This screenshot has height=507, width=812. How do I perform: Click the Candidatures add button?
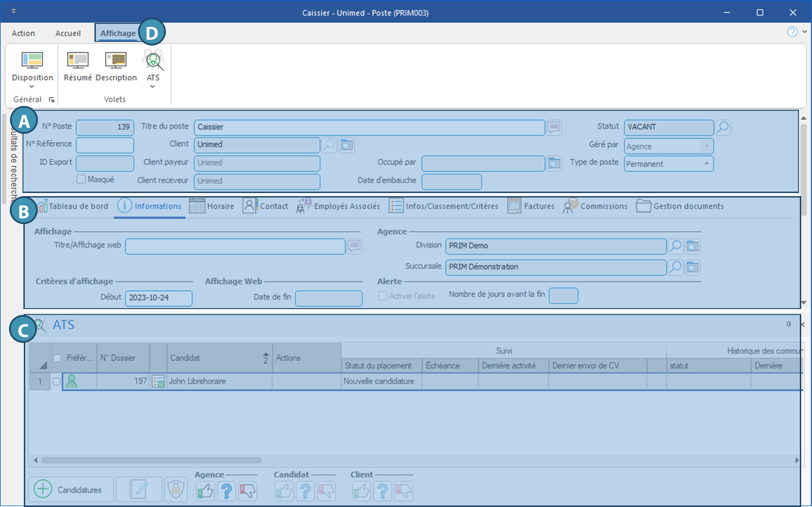[x=71, y=489]
